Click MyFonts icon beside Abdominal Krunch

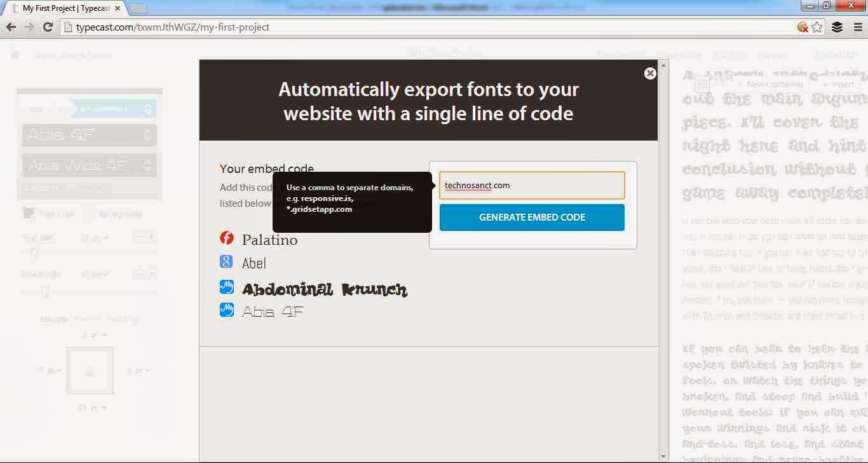tap(227, 287)
